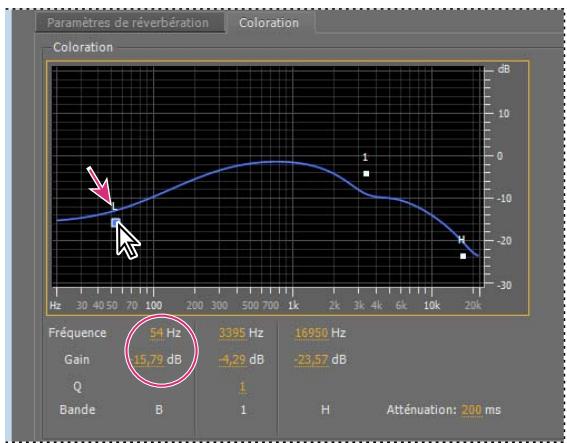This screenshot has height=443, width=567.
Task: Click the 10k frequency axis label
Action: [432, 306]
